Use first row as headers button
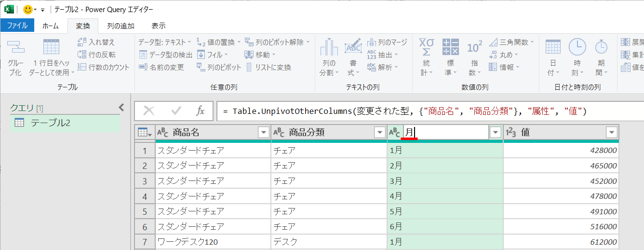 point(51,57)
